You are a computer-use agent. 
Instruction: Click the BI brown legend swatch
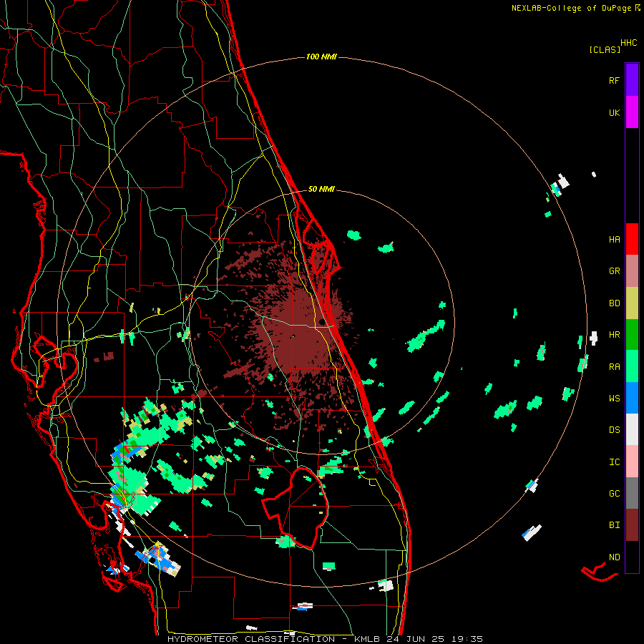point(632,525)
